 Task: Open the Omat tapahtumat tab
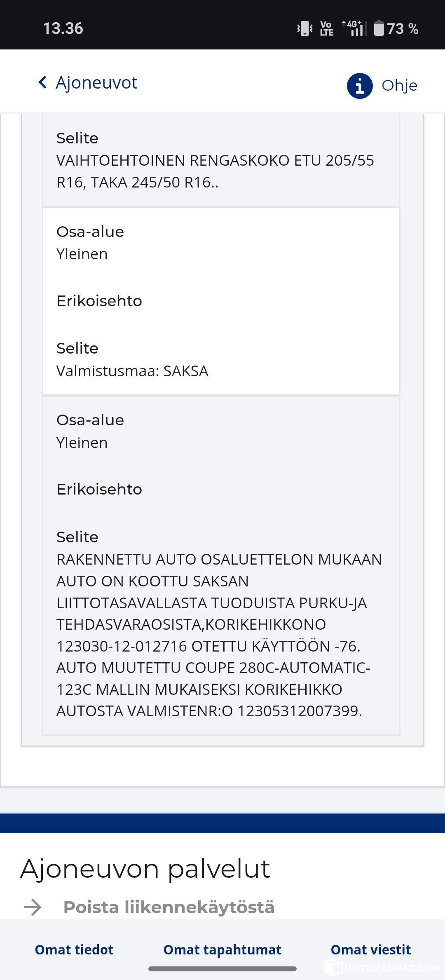[222, 950]
